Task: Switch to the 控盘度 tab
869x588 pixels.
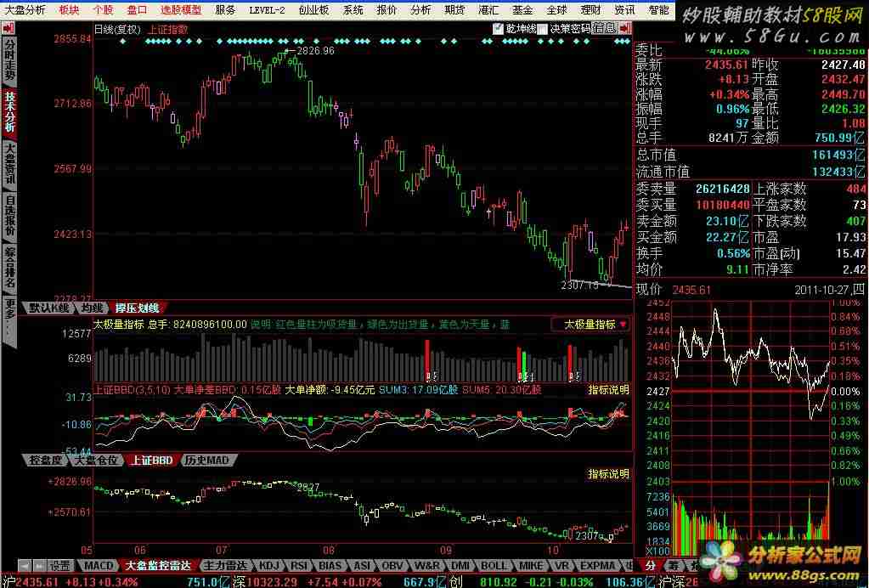Action: [45, 460]
